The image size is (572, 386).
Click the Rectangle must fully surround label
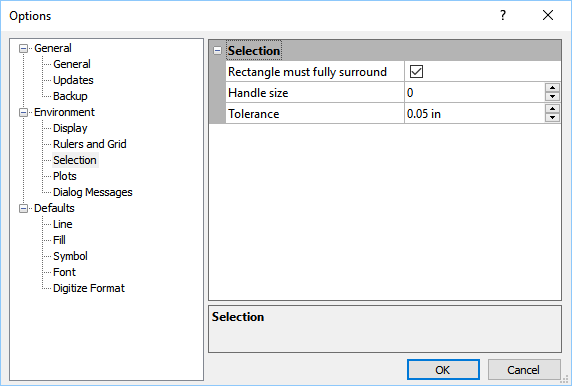pyautogui.click(x=308, y=72)
